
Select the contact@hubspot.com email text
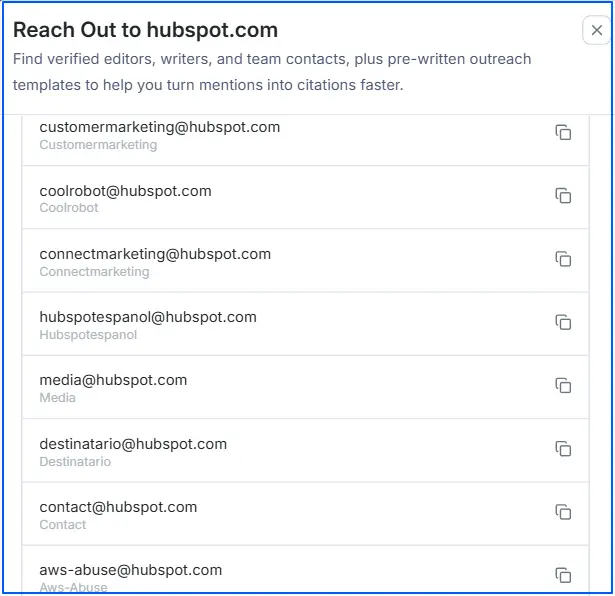point(118,507)
